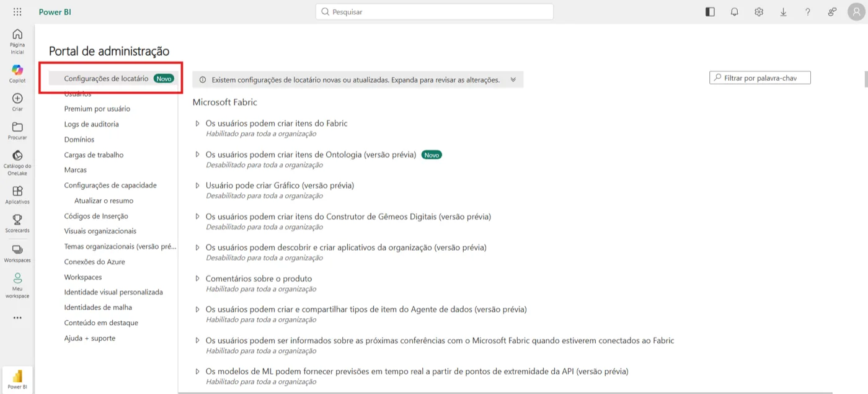
Task: Open Cargas de trabalho section
Action: [x=94, y=155]
